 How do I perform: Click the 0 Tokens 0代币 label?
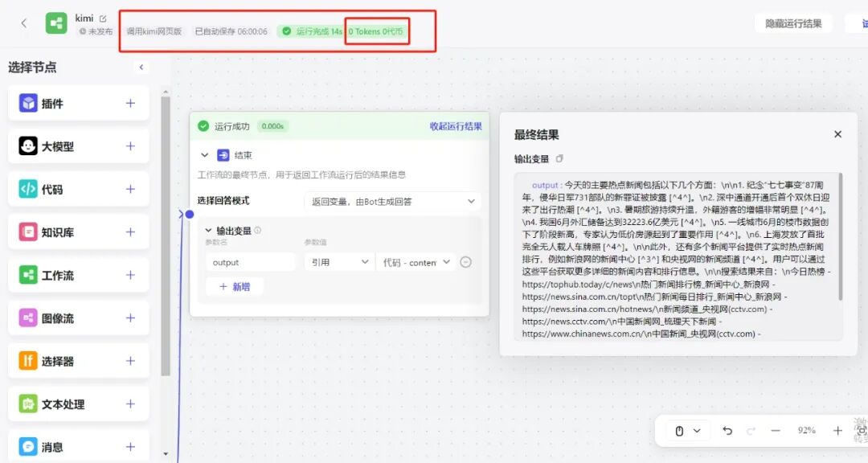[x=376, y=31]
